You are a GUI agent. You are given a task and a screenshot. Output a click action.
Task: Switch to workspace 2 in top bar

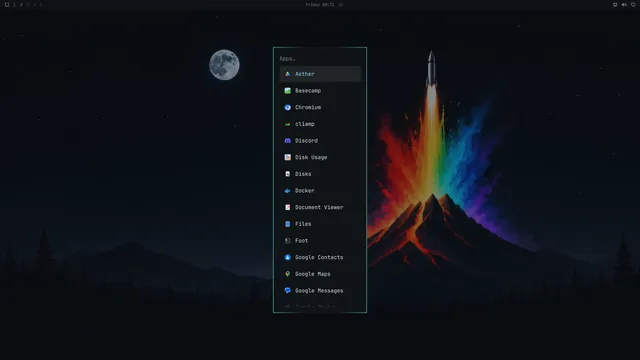(x=21, y=4)
